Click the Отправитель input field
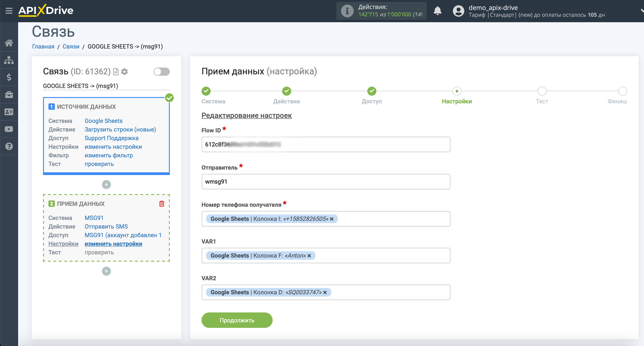The width and height of the screenshot is (644, 346). point(326,182)
